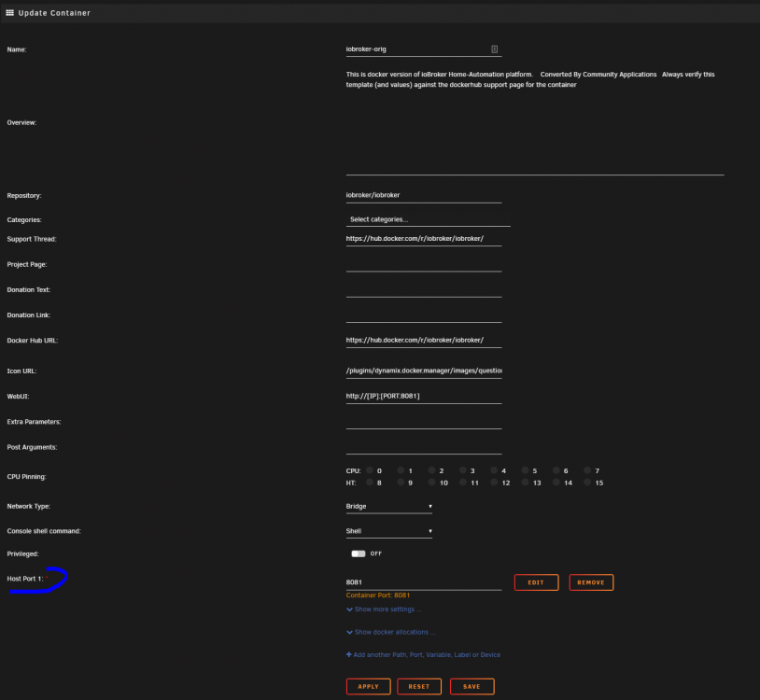Focus the Icon URL field
Viewport: 760px width, 700px height.
point(424,371)
